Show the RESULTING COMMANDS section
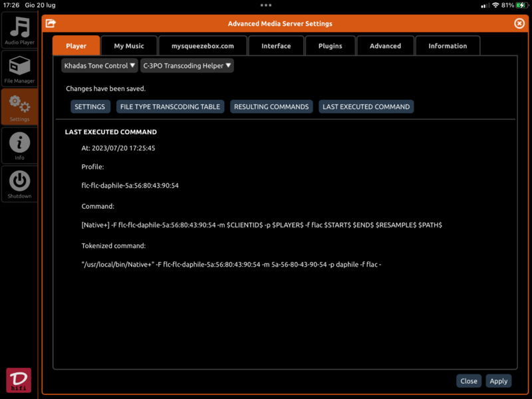The image size is (532, 399). pyautogui.click(x=271, y=106)
